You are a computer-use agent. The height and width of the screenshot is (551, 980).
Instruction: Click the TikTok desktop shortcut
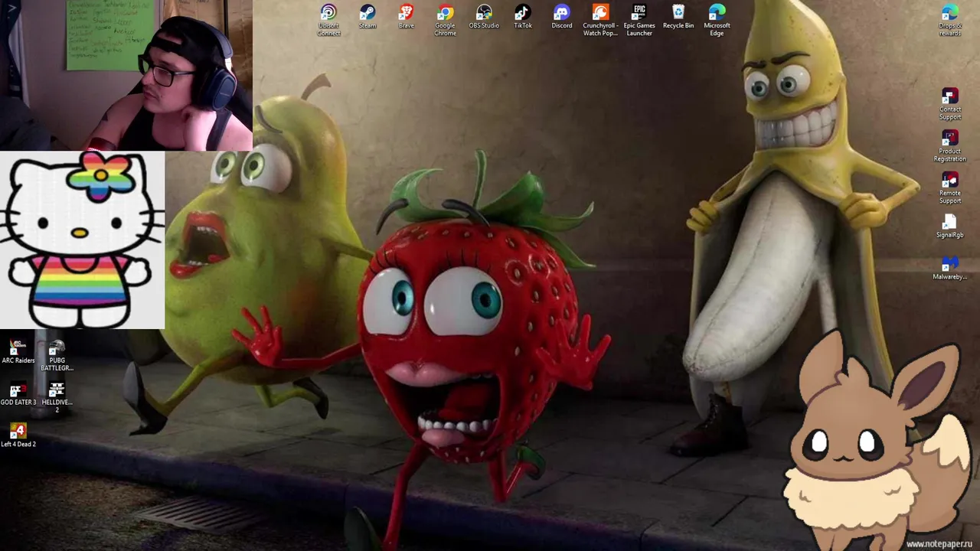(x=523, y=17)
